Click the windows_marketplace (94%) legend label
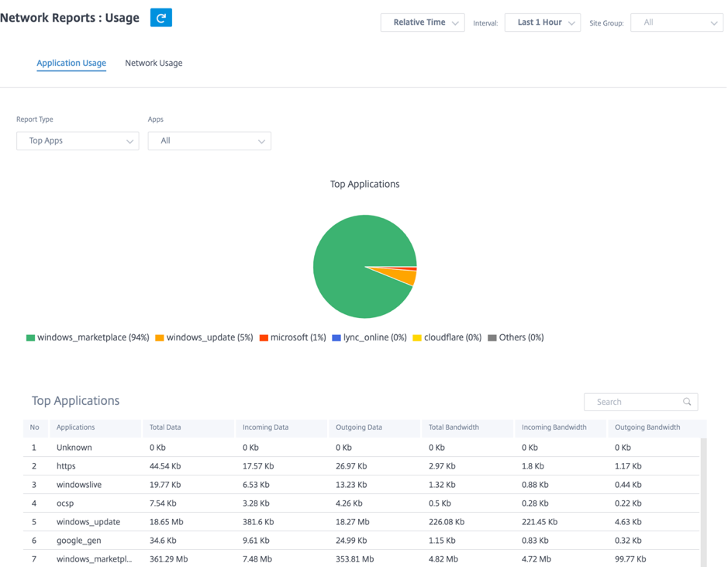 93,337
